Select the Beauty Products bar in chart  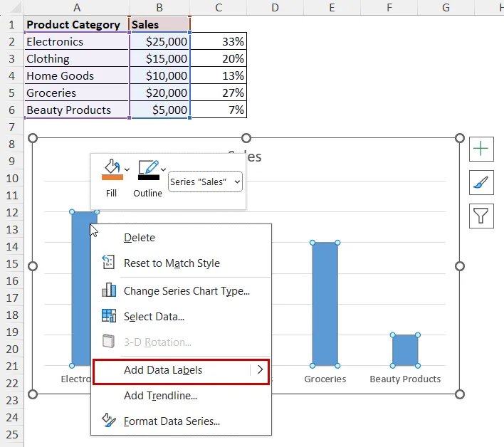pos(405,350)
